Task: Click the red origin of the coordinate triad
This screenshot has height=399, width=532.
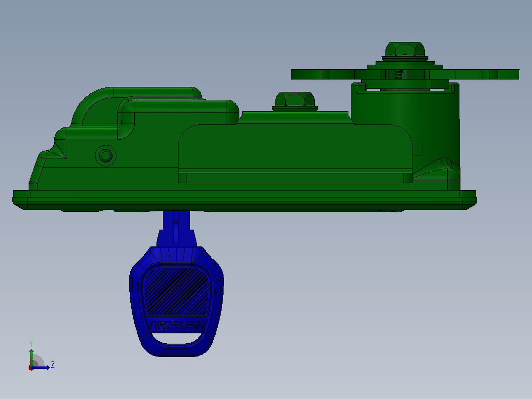Action: [31, 368]
